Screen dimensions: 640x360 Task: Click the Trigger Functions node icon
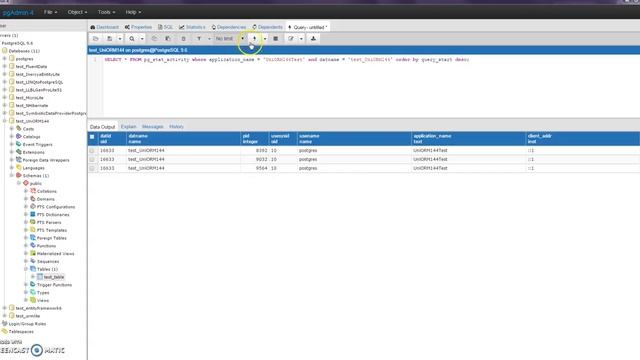tap(33, 284)
